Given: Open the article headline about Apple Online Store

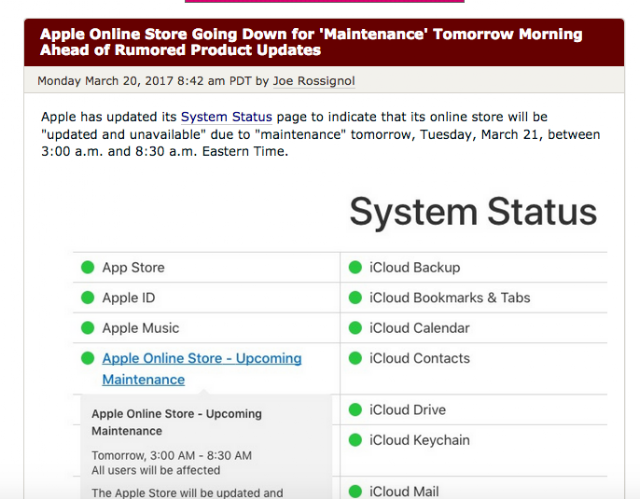Looking at the screenshot, I should (311, 42).
